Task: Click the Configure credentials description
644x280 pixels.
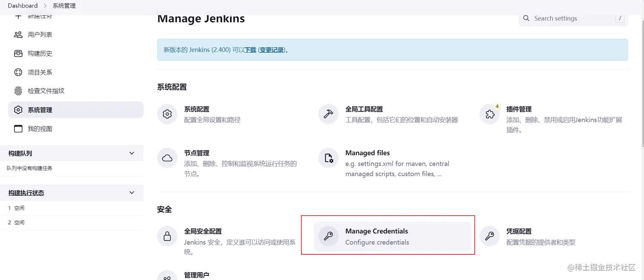Action: click(377, 242)
